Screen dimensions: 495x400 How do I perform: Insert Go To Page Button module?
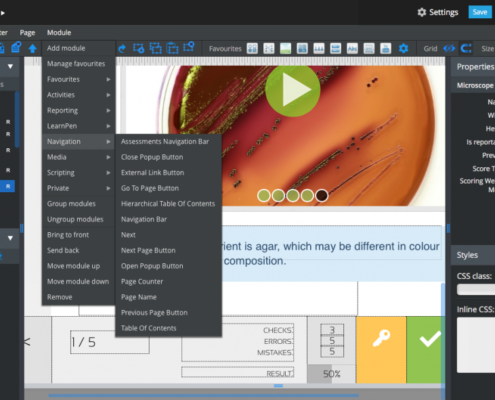click(x=168, y=188)
